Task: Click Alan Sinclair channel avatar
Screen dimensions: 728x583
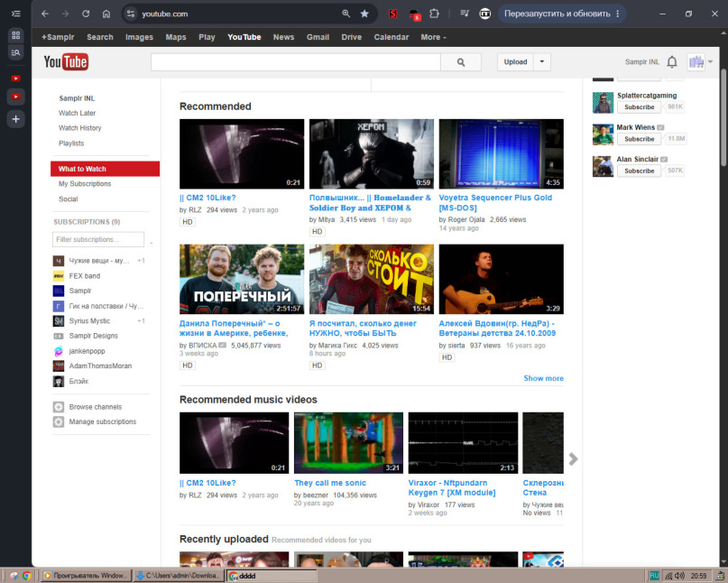Action: [604, 166]
